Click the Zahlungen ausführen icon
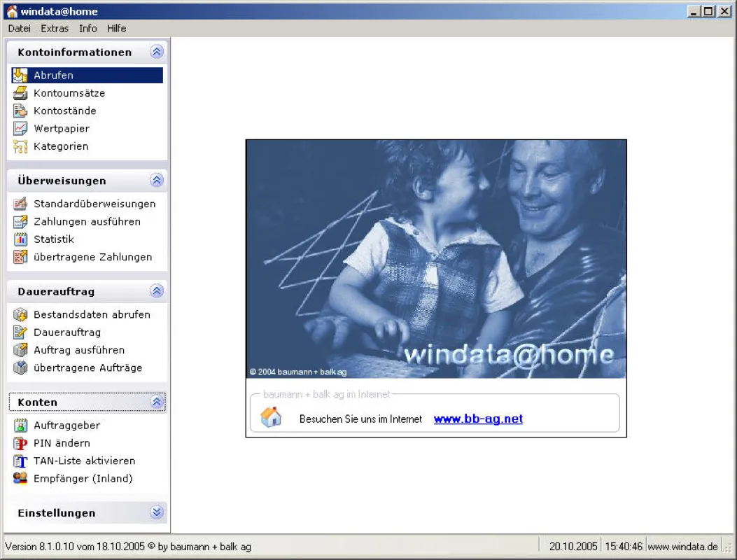The width and height of the screenshot is (737, 560). pos(20,221)
